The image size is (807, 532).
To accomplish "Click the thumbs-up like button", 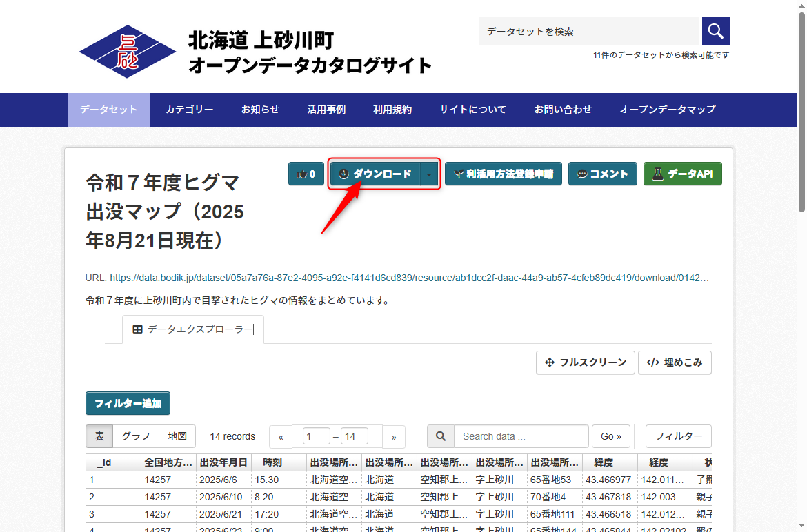I will coord(306,174).
